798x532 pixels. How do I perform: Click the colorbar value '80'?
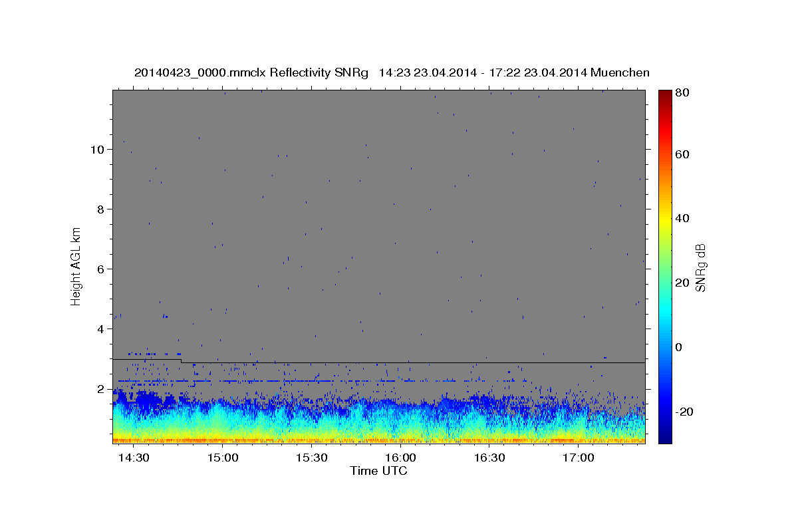682,93
